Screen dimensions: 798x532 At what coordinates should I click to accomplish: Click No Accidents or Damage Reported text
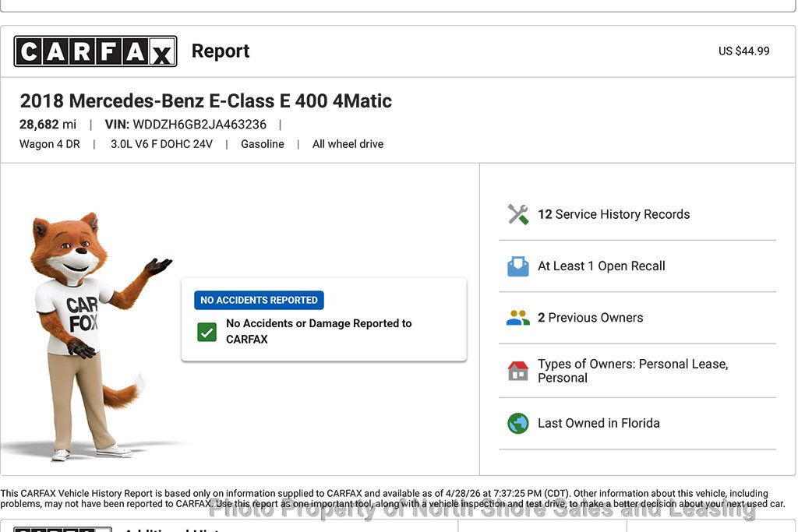pyautogui.click(x=319, y=331)
